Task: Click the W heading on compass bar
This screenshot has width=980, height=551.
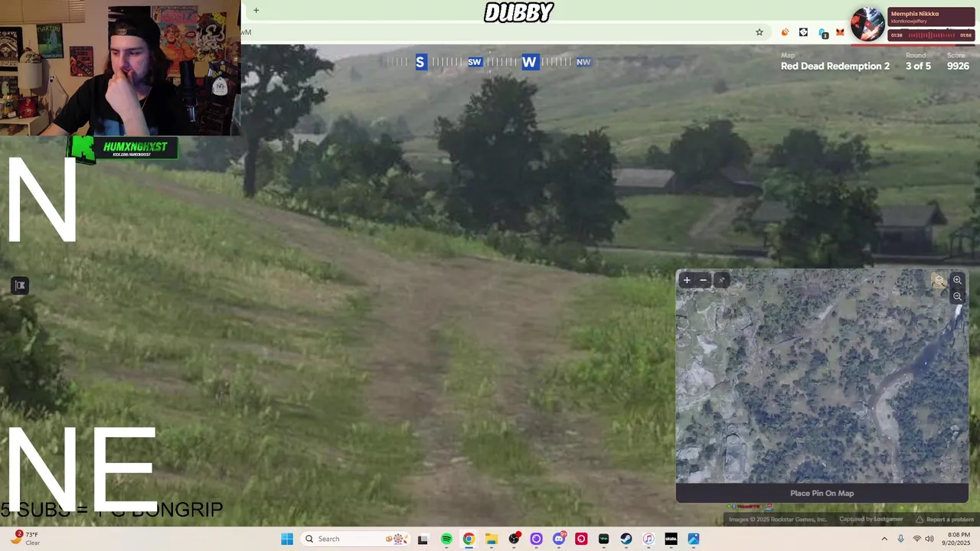Action: pyautogui.click(x=529, y=62)
